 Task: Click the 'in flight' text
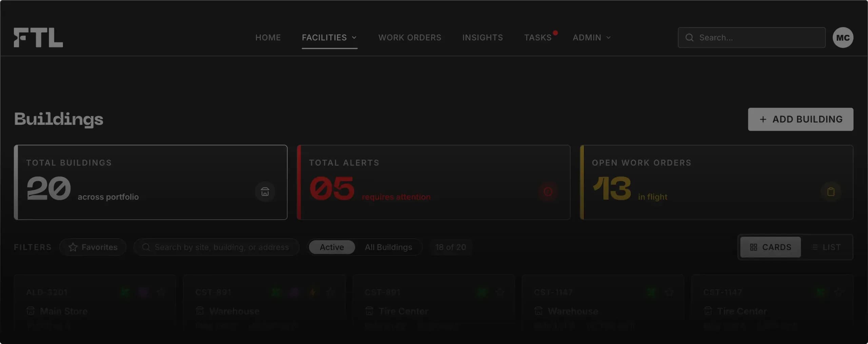653,197
